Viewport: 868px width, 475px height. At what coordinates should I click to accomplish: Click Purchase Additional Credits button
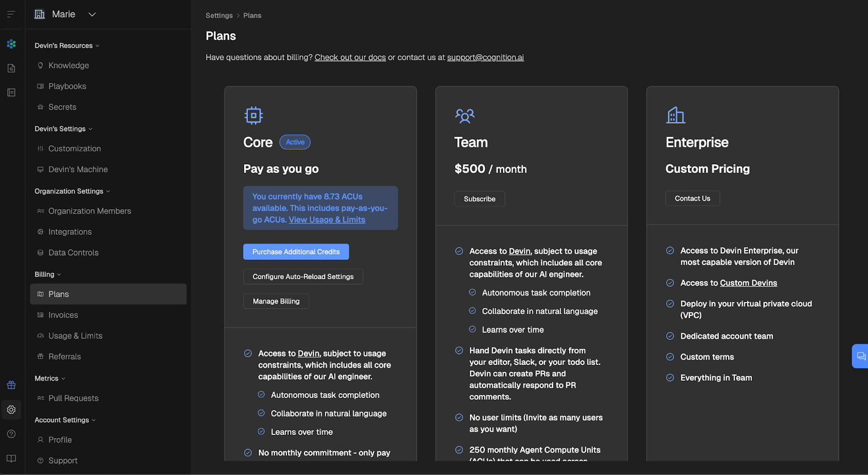296,252
